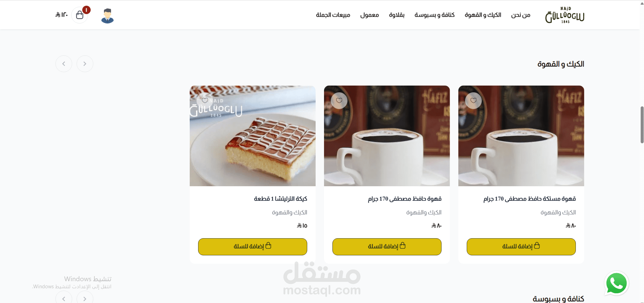Click the user profile avatar icon
Image resolution: width=644 pixels, height=303 pixels.
tap(107, 16)
